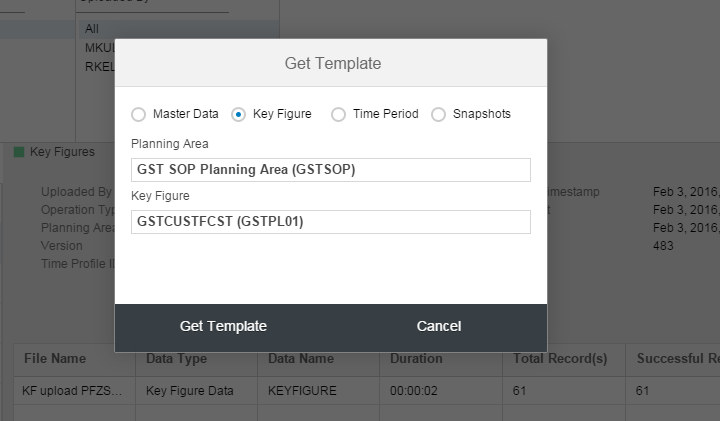Click the value 483 in details
Image resolution: width=720 pixels, height=421 pixels.
(663, 246)
